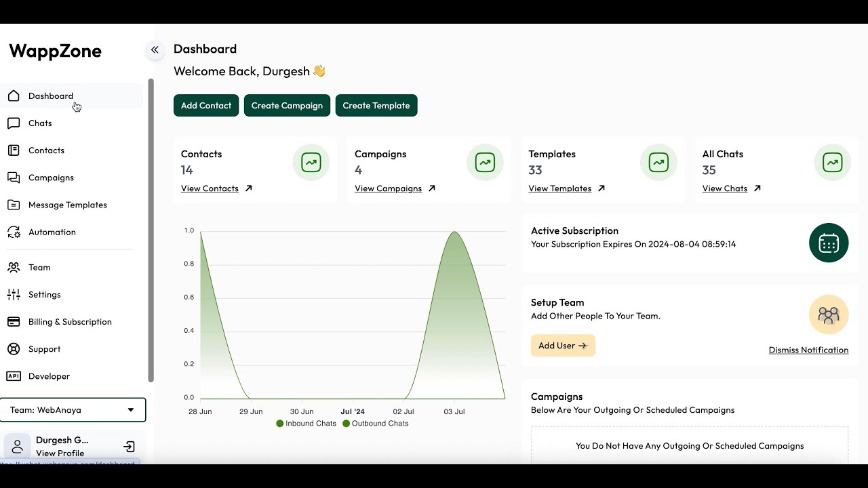Click the Billing & Subscription card icon
868x488 pixels.
[x=14, y=321]
